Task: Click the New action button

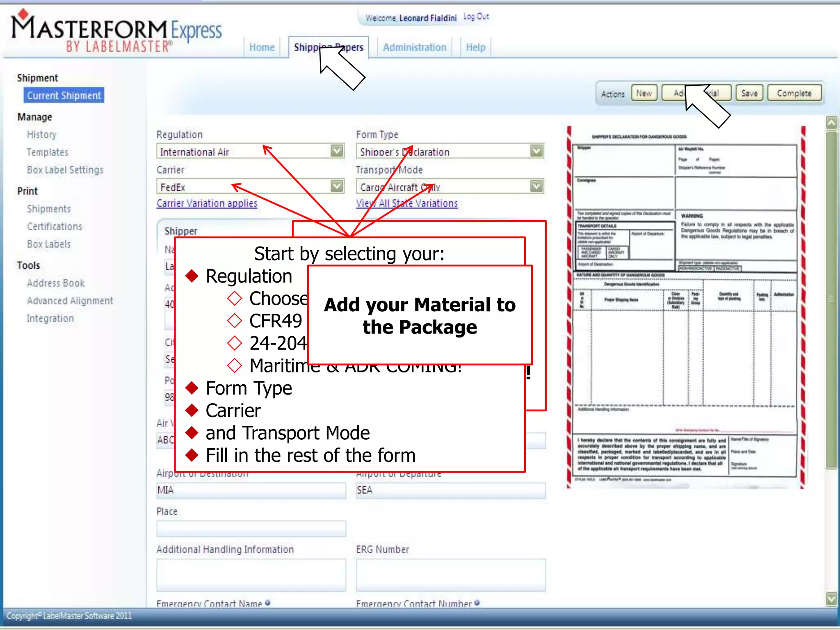Action: (644, 94)
